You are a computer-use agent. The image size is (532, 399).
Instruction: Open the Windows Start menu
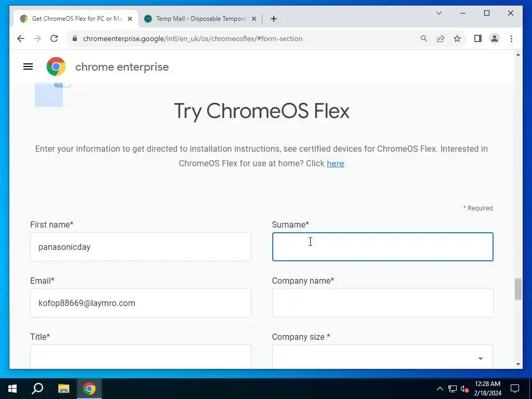(x=12, y=389)
